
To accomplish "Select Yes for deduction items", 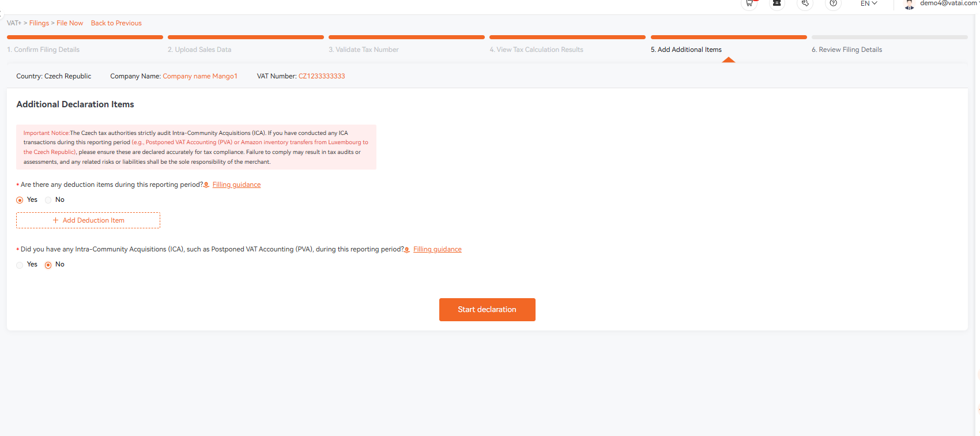I will click(20, 200).
